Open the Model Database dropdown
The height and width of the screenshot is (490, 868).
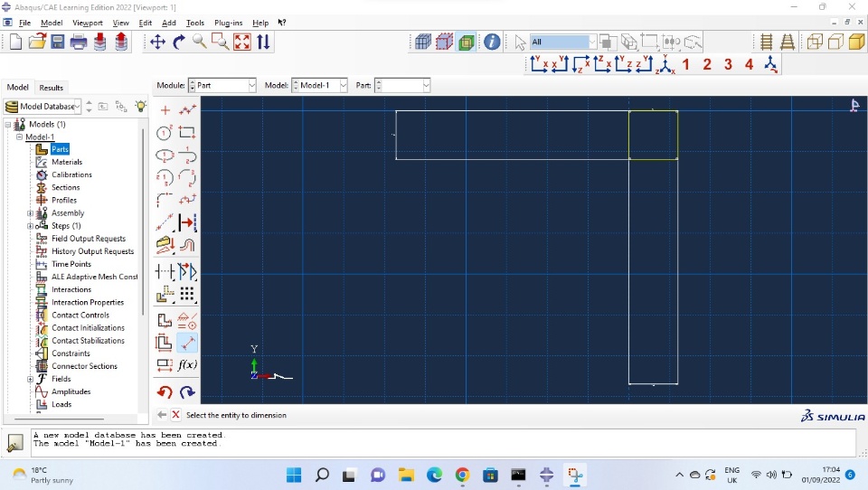42,107
